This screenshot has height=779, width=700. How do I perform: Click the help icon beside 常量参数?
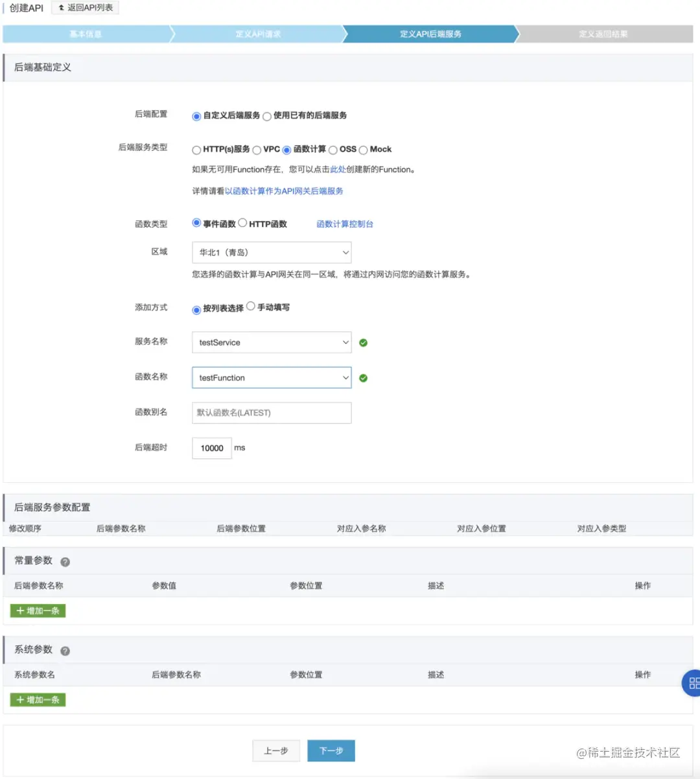65,562
